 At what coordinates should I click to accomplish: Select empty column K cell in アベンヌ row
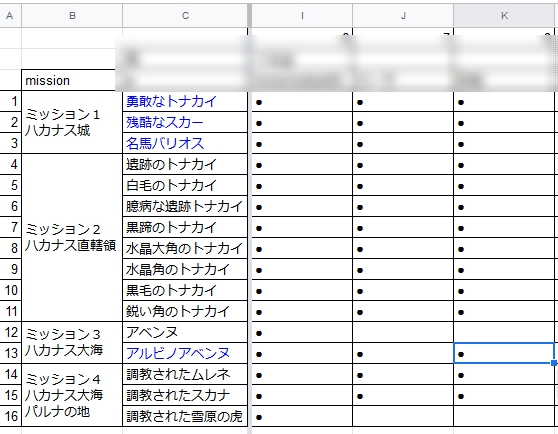pyautogui.click(x=504, y=332)
